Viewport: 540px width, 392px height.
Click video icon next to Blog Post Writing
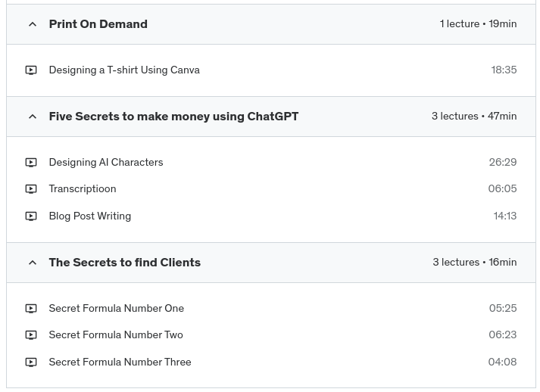coord(31,216)
